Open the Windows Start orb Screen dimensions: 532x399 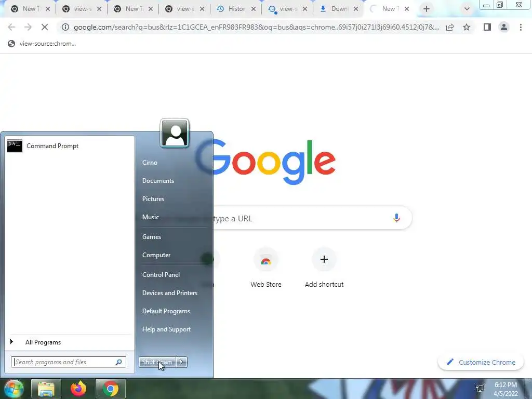(x=14, y=389)
